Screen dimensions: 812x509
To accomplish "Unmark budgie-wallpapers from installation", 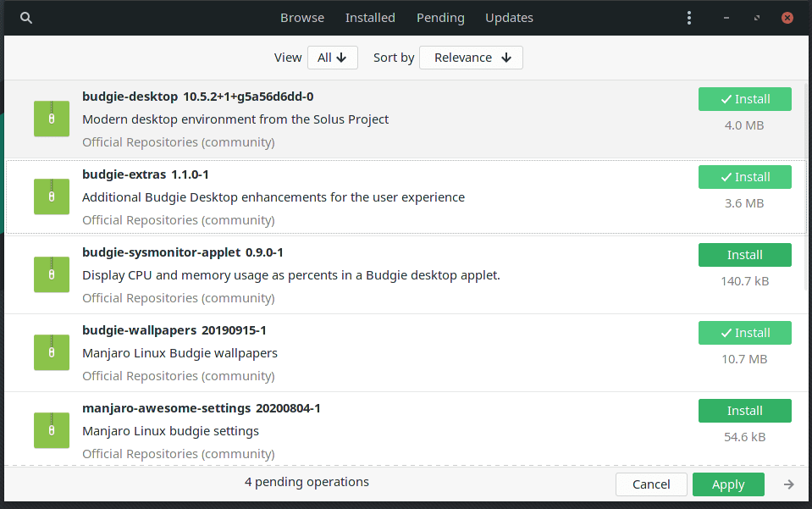I will click(744, 333).
